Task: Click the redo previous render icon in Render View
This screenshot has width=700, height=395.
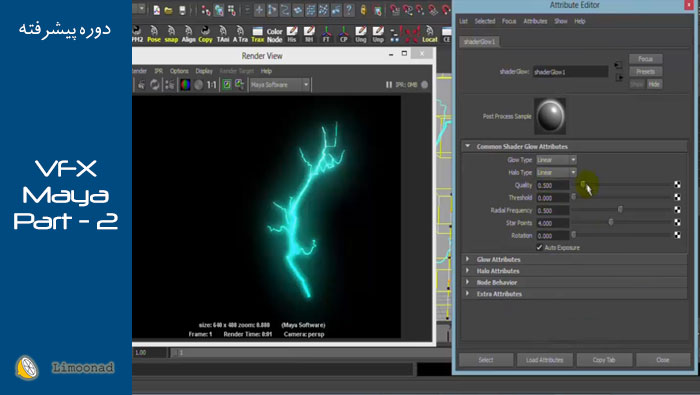Action: tap(141, 84)
